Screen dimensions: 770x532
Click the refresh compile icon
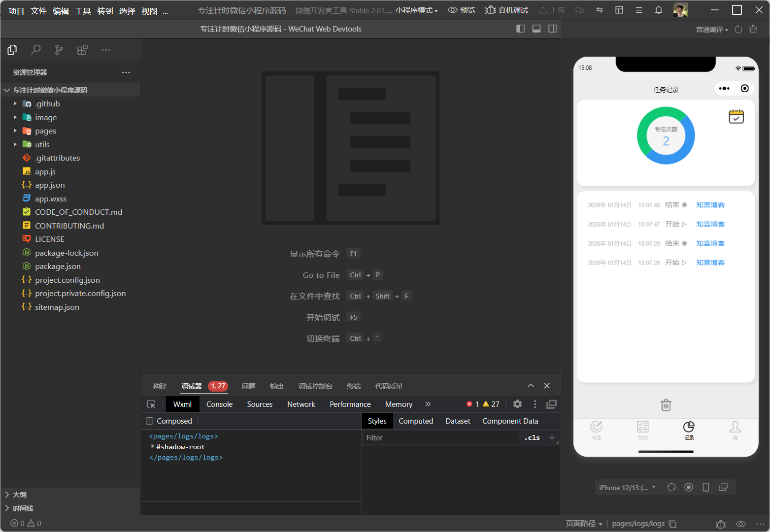[x=738, y=30]
